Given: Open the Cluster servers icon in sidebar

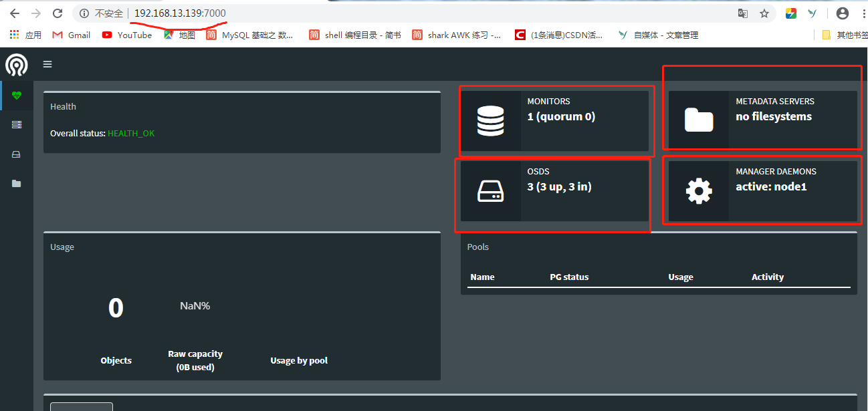Looking at the screenshot, I should 16,124.
